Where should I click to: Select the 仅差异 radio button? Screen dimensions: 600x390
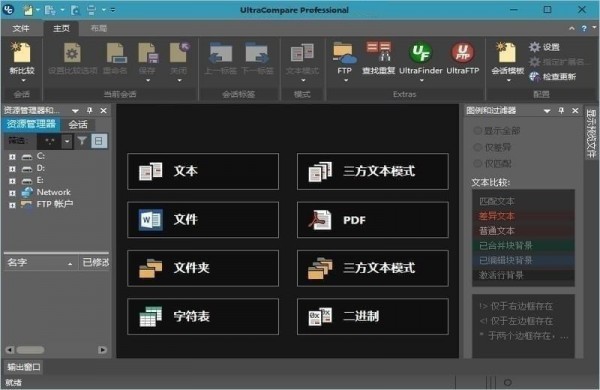point(478,147)
